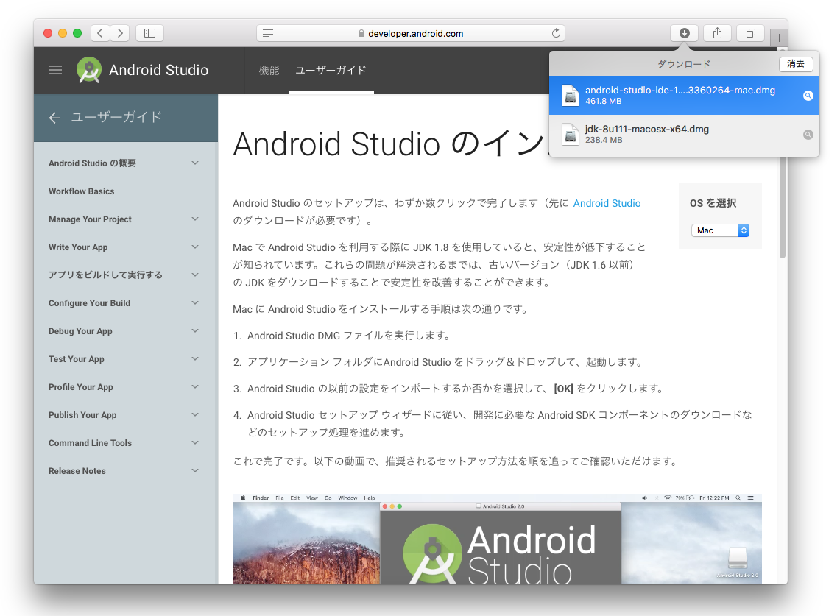Expand Profile Your App chevron

(195, 386)
